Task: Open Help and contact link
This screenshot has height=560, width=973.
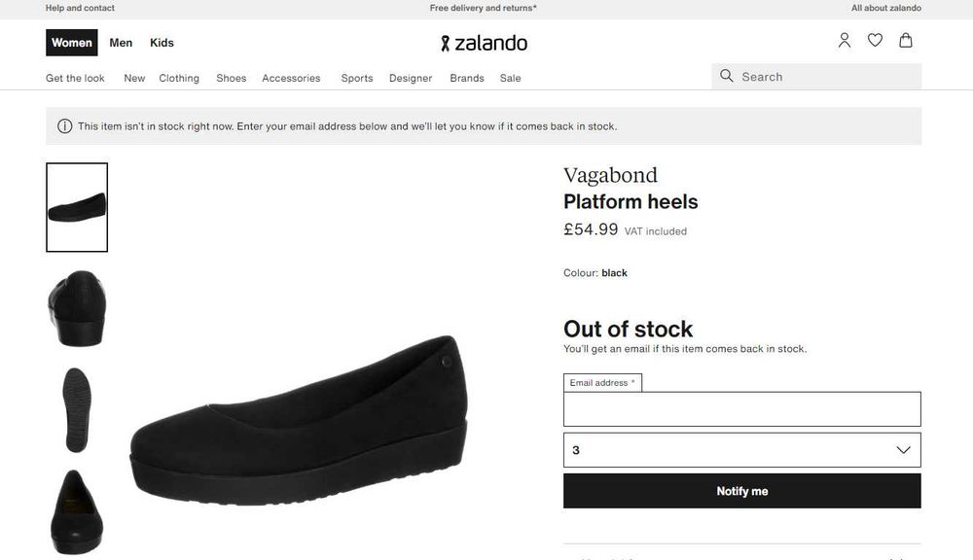Action: (80, 8)
